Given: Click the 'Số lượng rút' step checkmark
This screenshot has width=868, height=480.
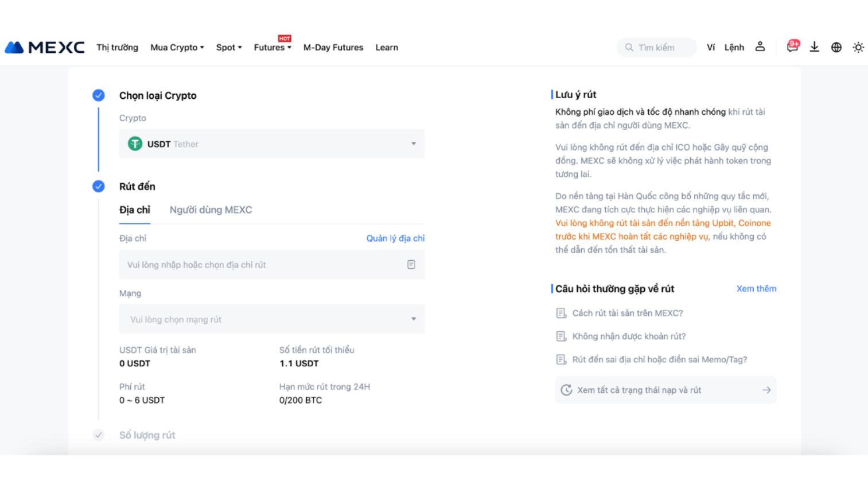Looking at the screenshot, I should point(99,435).
